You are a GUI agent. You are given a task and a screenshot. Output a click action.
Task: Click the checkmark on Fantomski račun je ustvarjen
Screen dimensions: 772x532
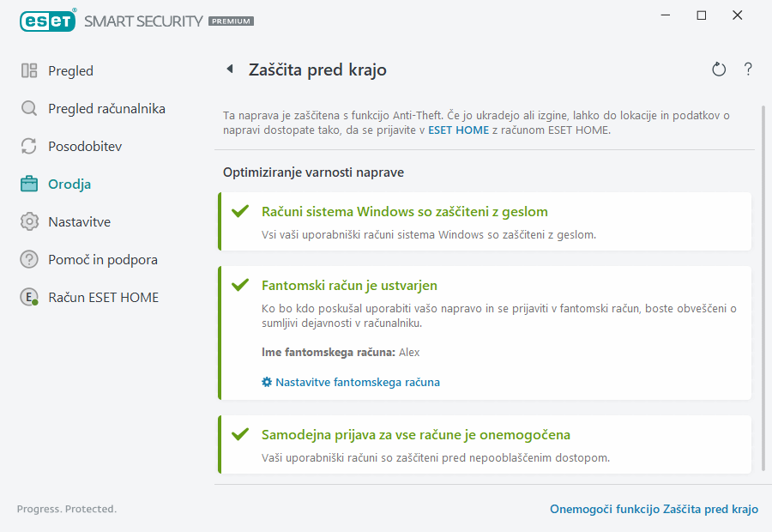241,282
